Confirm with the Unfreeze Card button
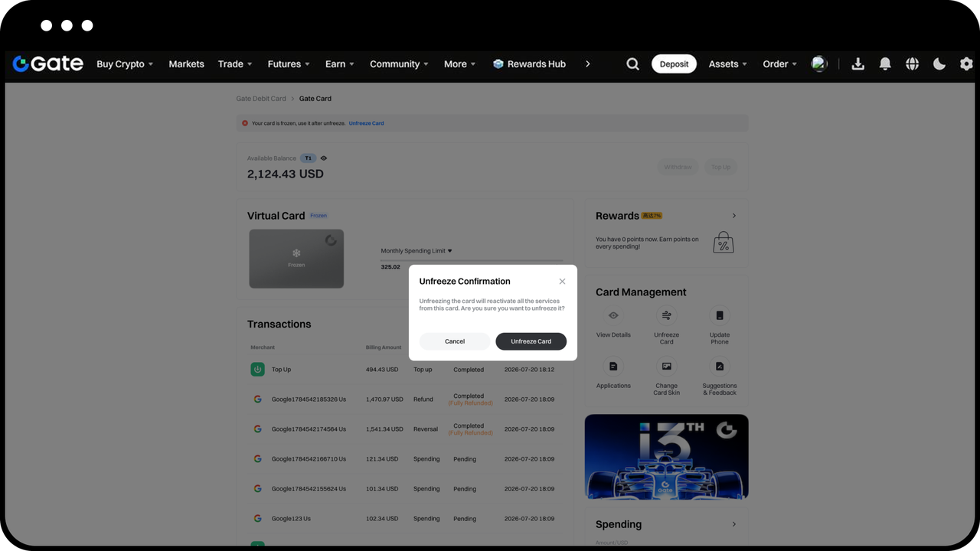This screenshot has height=551, width=980. point(531,341)
